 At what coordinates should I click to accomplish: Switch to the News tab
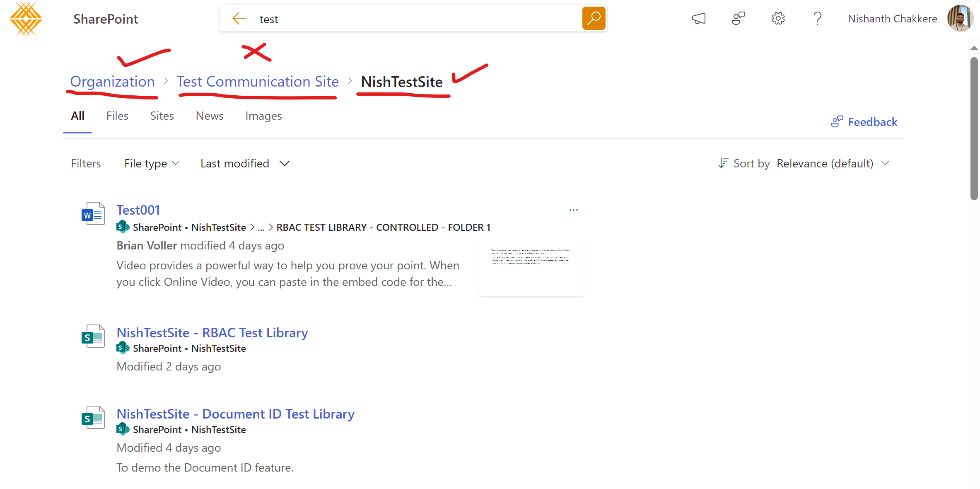click(x=210, y=116)
